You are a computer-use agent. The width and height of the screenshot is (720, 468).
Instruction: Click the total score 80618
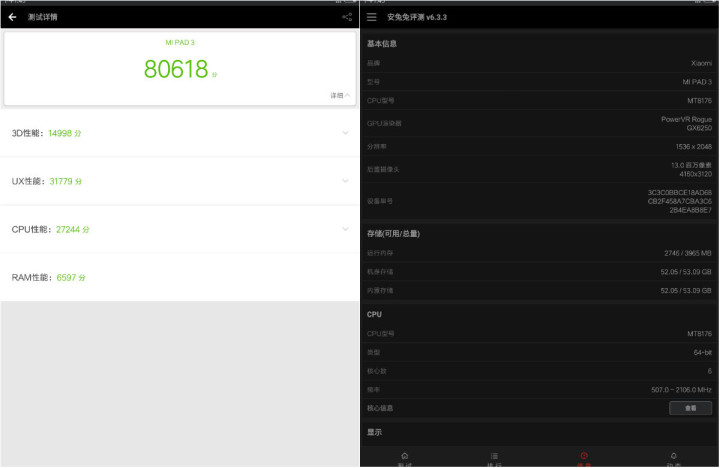(176, 69)
